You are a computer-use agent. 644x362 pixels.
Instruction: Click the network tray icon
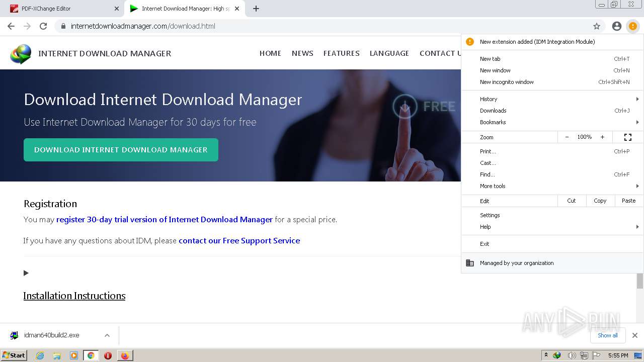click(584, 355)
